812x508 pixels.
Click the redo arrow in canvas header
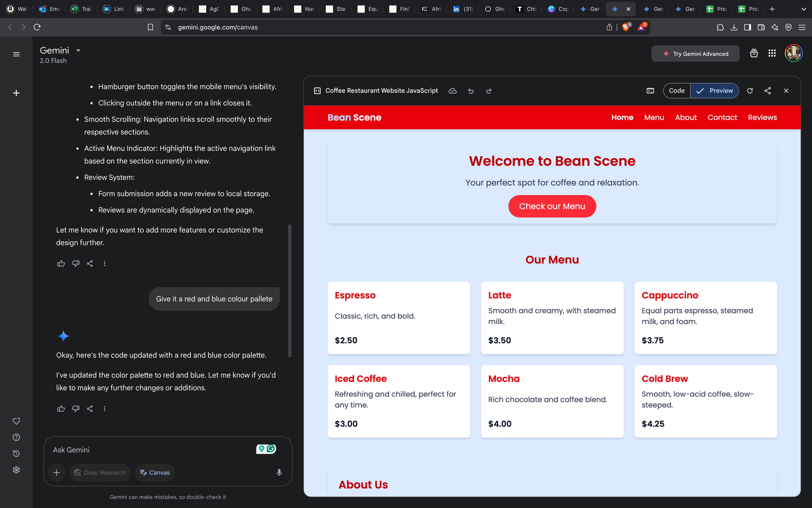point(488,91)
